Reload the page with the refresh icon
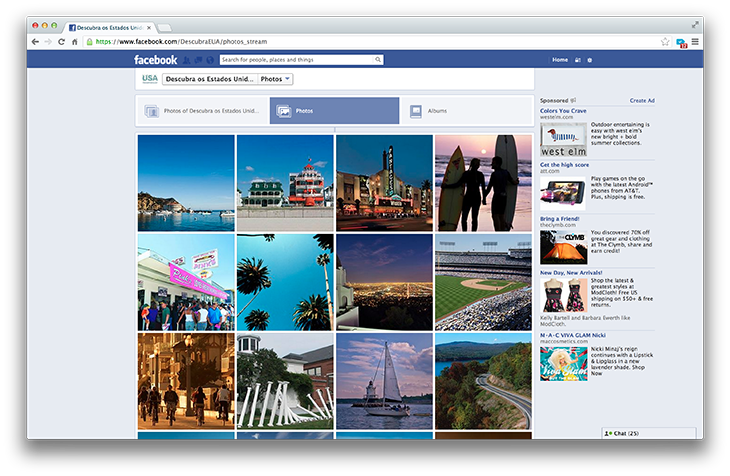 61,42
